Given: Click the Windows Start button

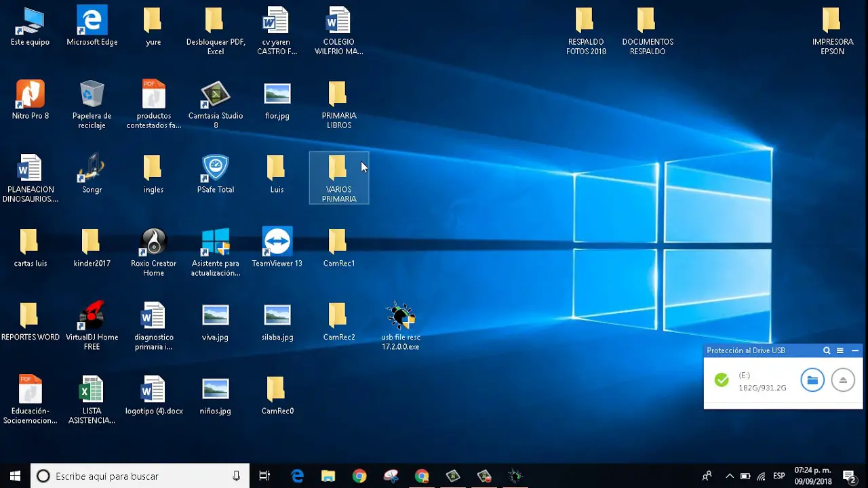Looking at the screenshot, I should click(x=15, y=476).
